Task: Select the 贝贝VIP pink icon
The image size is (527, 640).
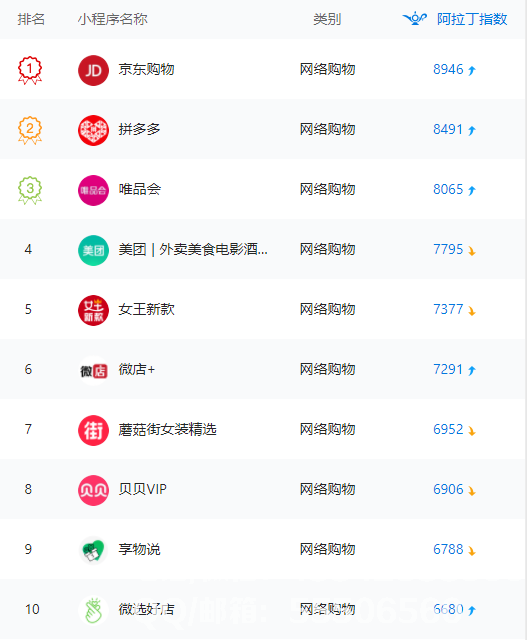Action: [93, 490]
